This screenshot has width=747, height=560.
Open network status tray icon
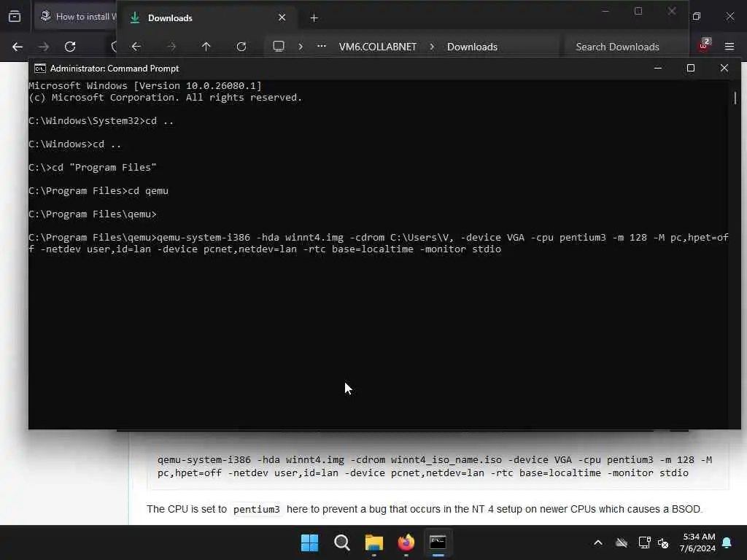(x=644, y=542)
